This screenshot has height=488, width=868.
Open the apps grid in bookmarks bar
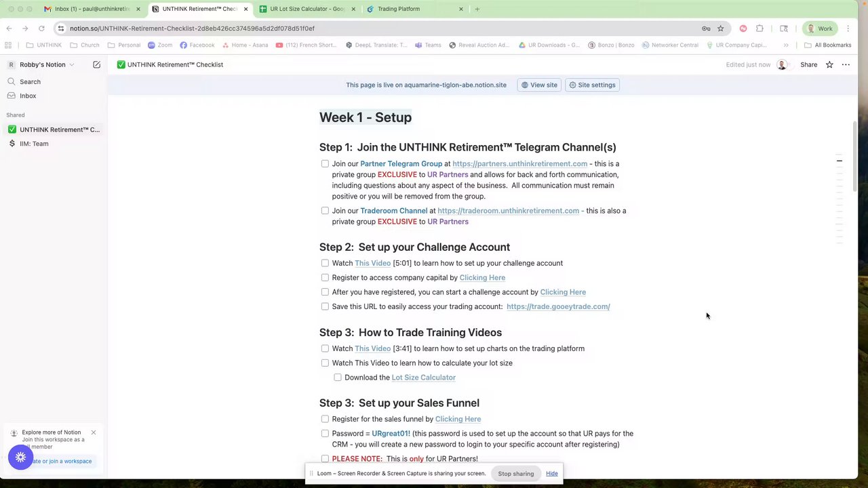coord(8,45)
